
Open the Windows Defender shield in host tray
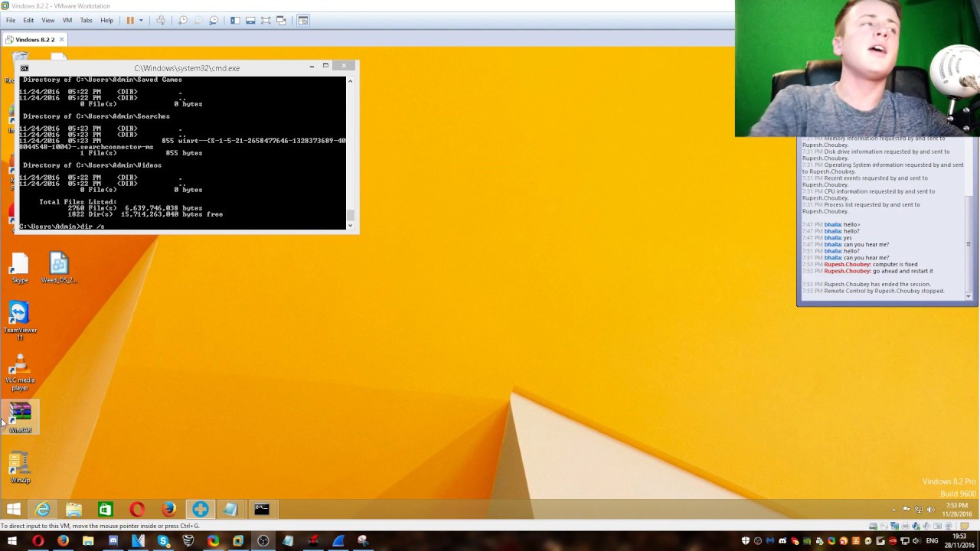click(x=746, y=541)
